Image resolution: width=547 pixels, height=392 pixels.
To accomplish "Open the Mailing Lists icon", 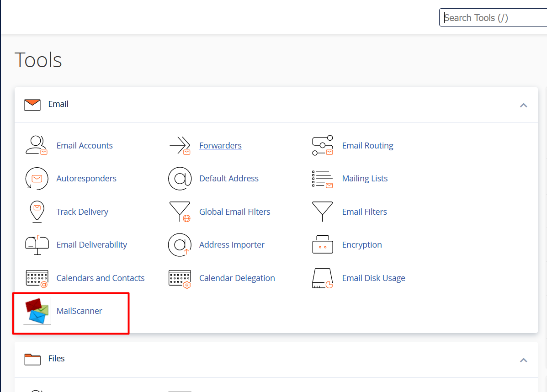I will [x=322, y=179].
